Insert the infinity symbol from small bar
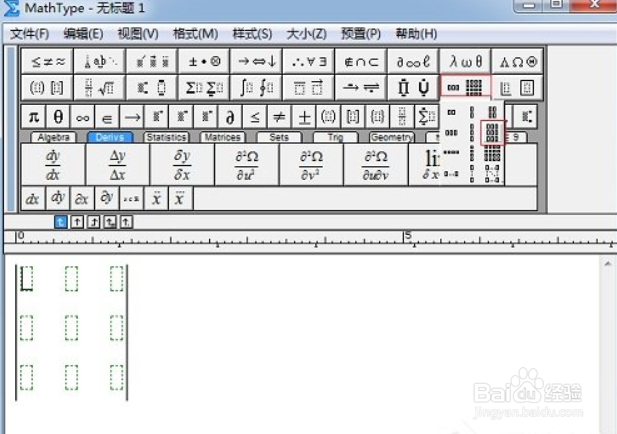The width and height of the screenshot is (617, 434). [x=82, y=117]
